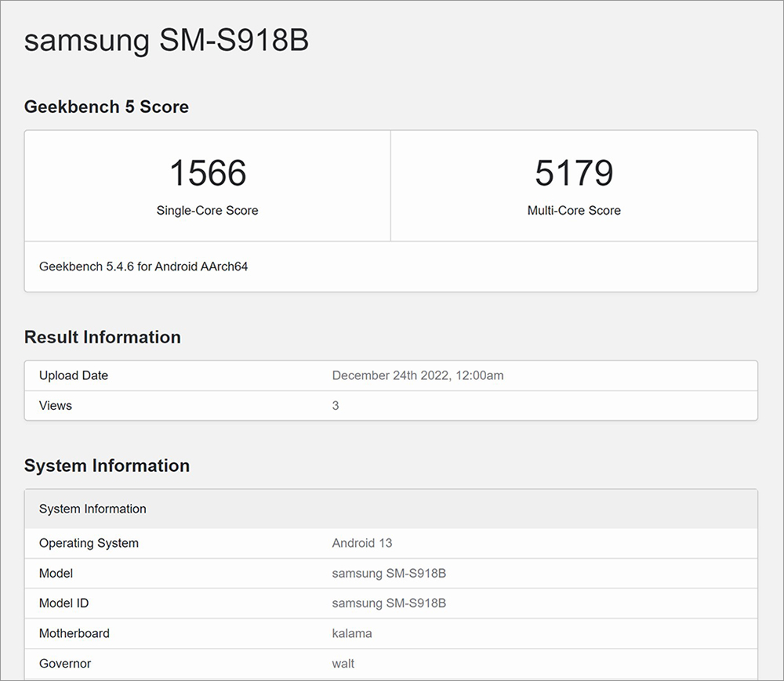Select the Android 13 value

click(362, 543)
